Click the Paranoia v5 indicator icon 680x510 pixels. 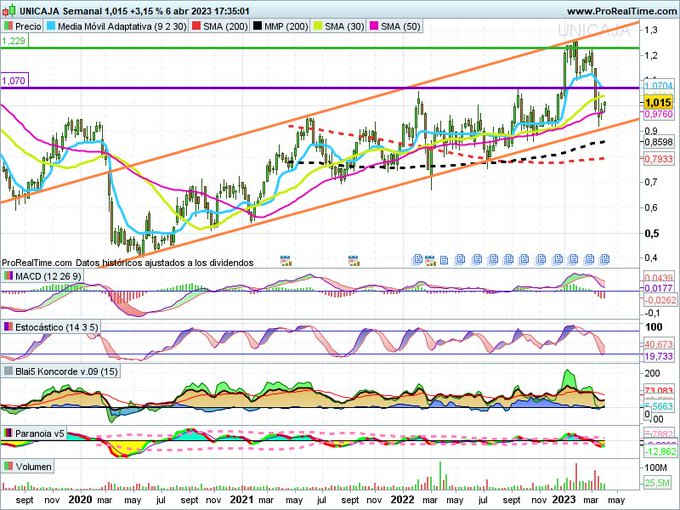tap(8, 433)
